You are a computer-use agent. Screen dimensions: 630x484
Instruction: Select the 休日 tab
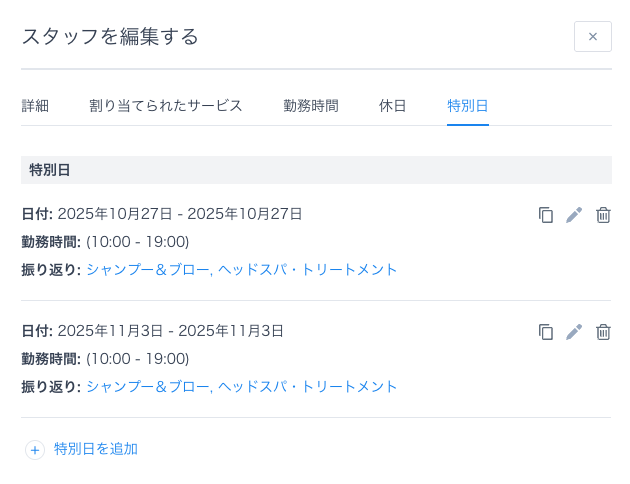point(393,106)
